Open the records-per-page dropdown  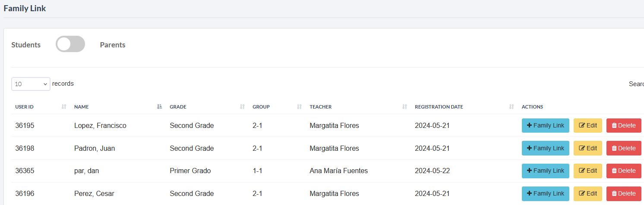point(31,84)
